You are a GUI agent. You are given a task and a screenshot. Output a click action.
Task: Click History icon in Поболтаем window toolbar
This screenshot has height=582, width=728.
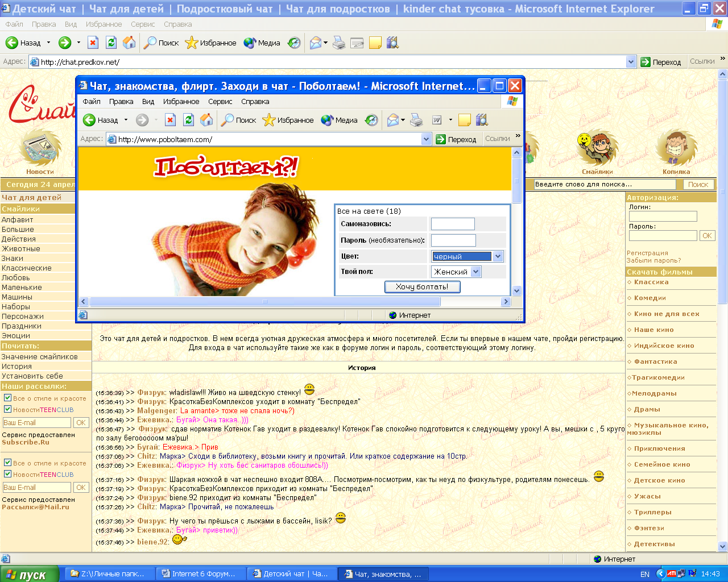(x=371, y=120)
